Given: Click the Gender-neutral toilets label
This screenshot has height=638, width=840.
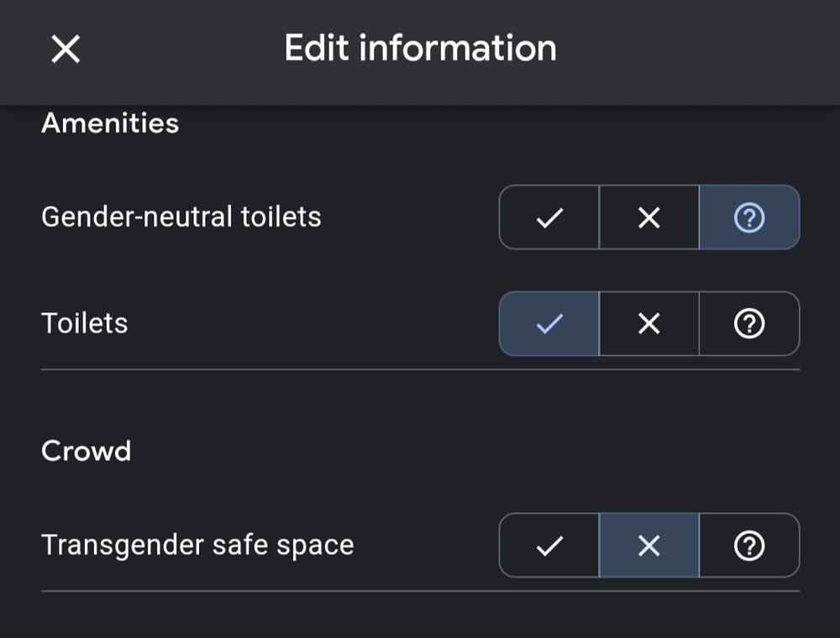Looking at the screenshot, I should tap(181, 217).
